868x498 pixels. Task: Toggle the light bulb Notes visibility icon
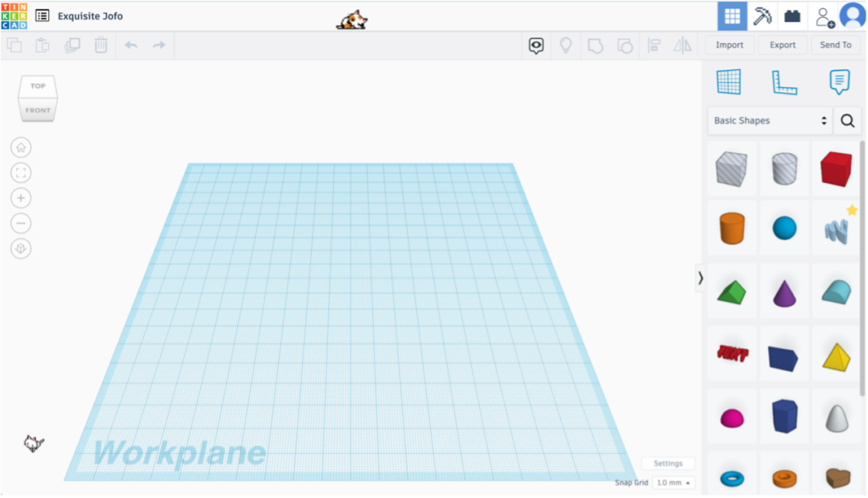pyautogui.click(x=565, y=45)
